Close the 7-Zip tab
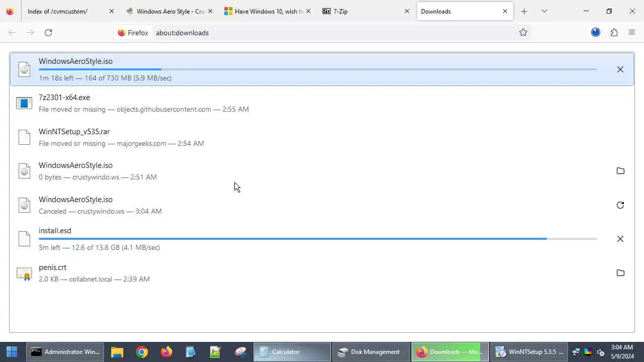644x362 pixels. (407, 11)
